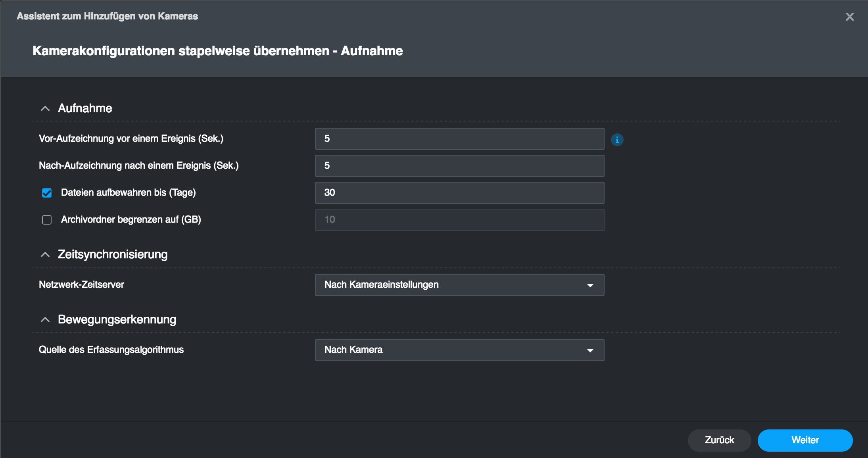The image size is (868, 458).
Task: Click the 'Dateien aufbewahren bis (Tage)' label
Action: 128,192
